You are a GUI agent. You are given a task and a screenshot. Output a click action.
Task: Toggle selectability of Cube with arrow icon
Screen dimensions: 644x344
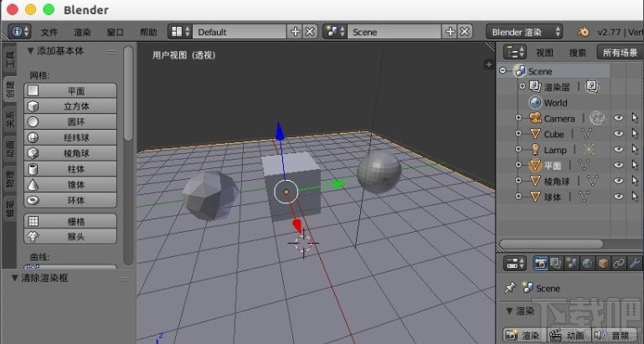click(x=636, y=134)
